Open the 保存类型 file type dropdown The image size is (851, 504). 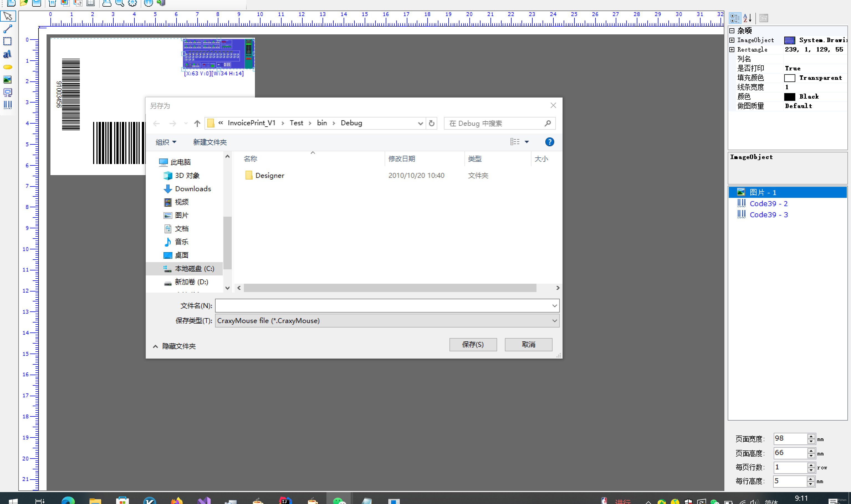coord(554,321)
